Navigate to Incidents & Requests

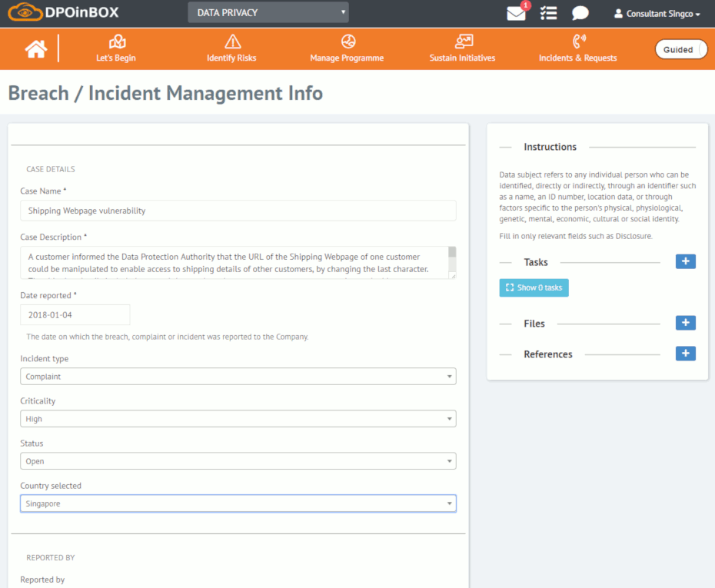point(577,48)
